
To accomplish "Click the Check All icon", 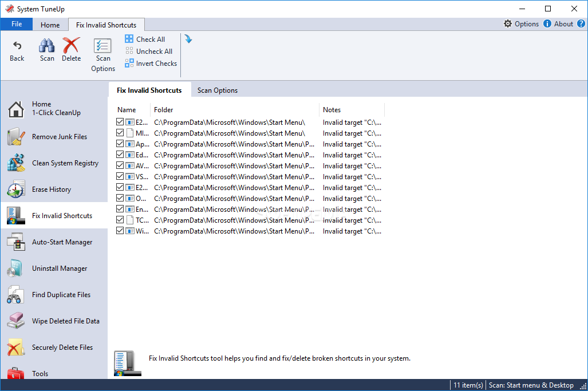I will pyautogui.click(x=129, y=39).
